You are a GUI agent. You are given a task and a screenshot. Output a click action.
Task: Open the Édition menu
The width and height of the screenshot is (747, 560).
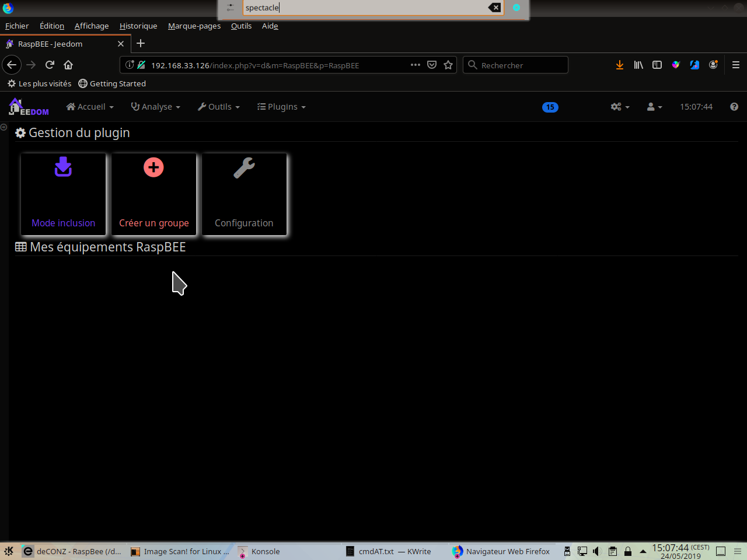click(52, 26)
